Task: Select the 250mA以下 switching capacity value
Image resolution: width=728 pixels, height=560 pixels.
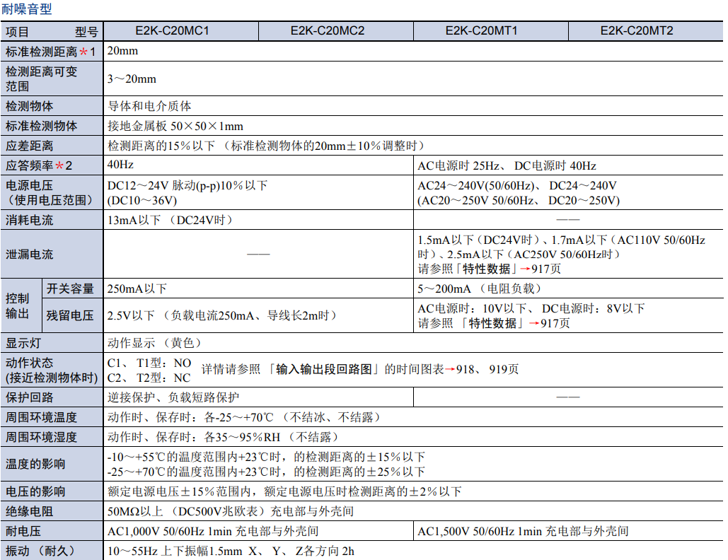Action: [x=137, y=288]
